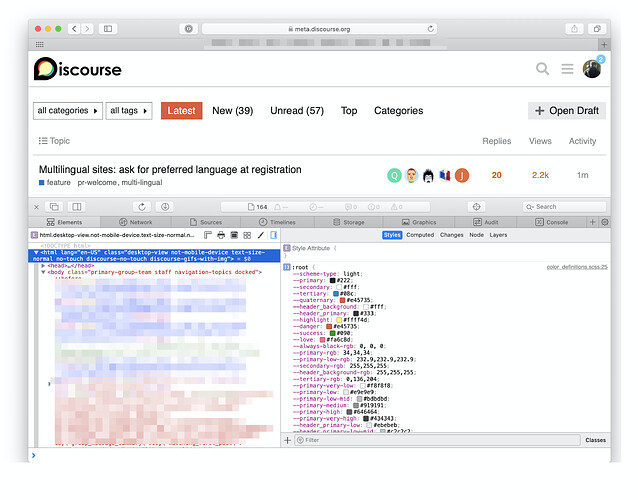Start element selection crosshair tool
638x500 pixels.
pyautogui.click(x=476, y=207)
